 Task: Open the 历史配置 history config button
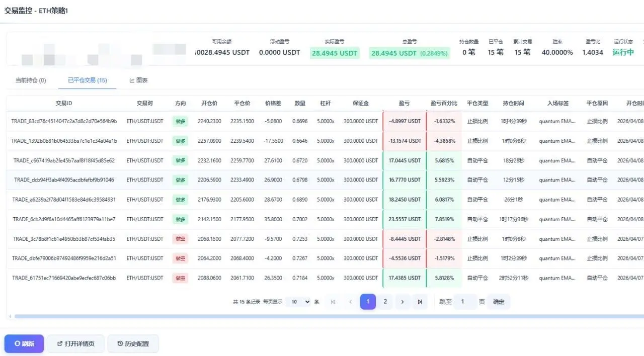[133, 343]
